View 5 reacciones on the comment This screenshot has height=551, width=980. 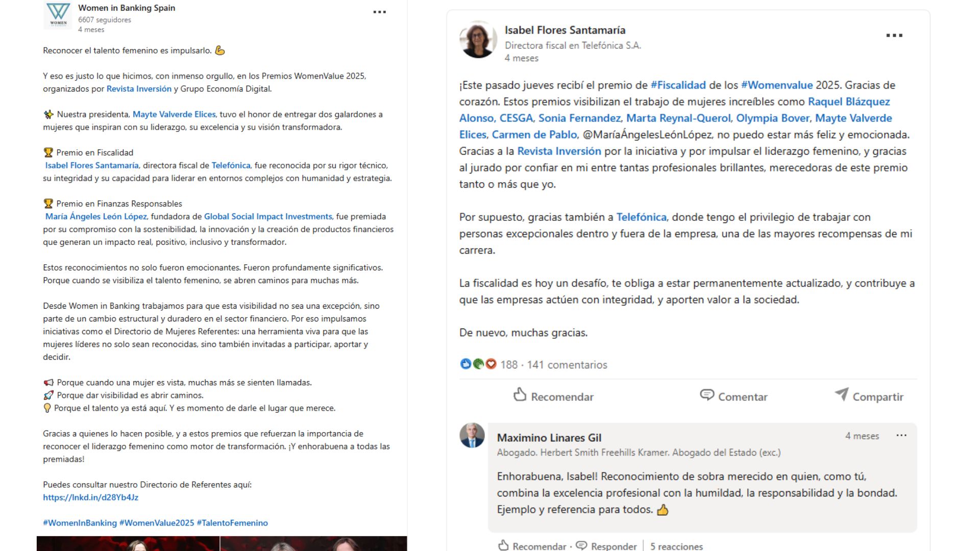tap(676, 546)
